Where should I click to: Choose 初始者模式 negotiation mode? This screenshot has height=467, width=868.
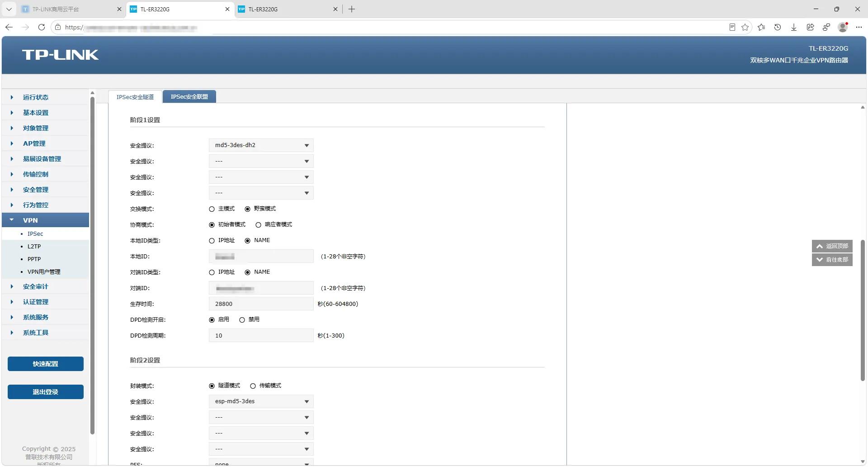click(x=212, y=225)
